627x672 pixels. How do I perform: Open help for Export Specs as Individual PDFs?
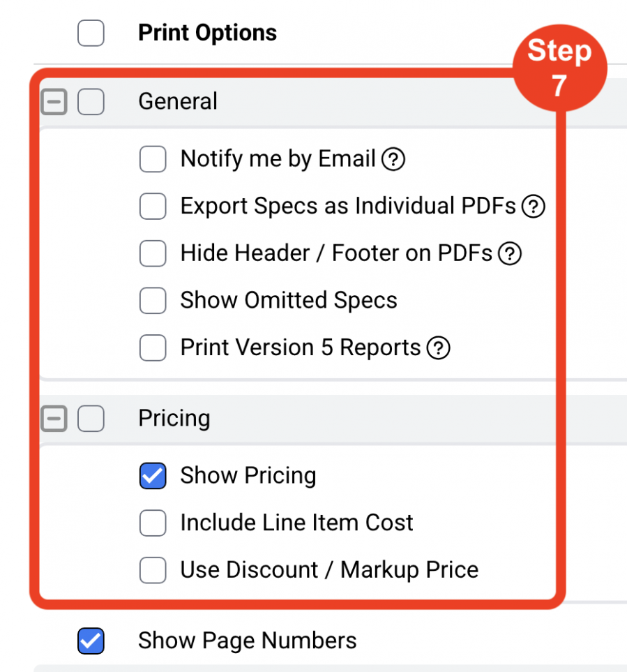pos(534,207)
